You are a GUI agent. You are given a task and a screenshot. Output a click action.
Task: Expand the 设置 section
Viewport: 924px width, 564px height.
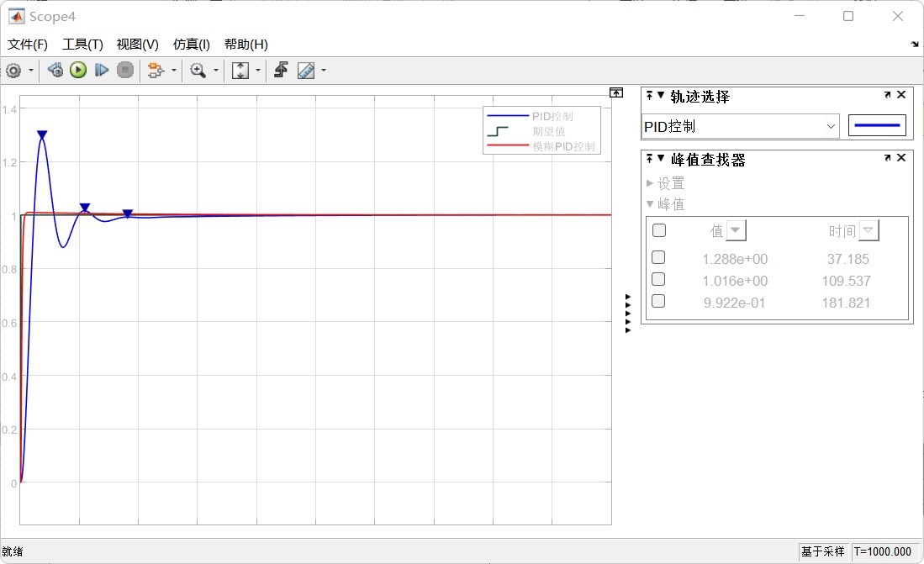(x=650, y=183)
